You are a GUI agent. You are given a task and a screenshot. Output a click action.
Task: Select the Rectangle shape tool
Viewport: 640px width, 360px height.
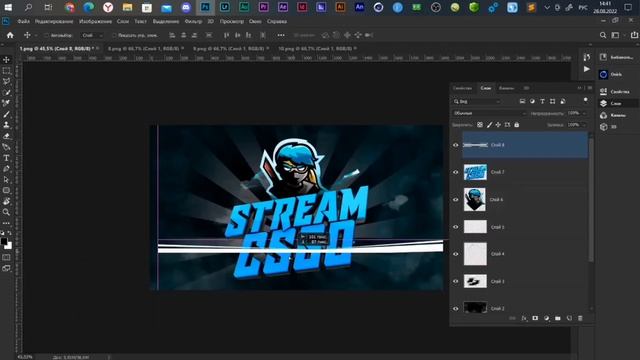coord(6,190)
